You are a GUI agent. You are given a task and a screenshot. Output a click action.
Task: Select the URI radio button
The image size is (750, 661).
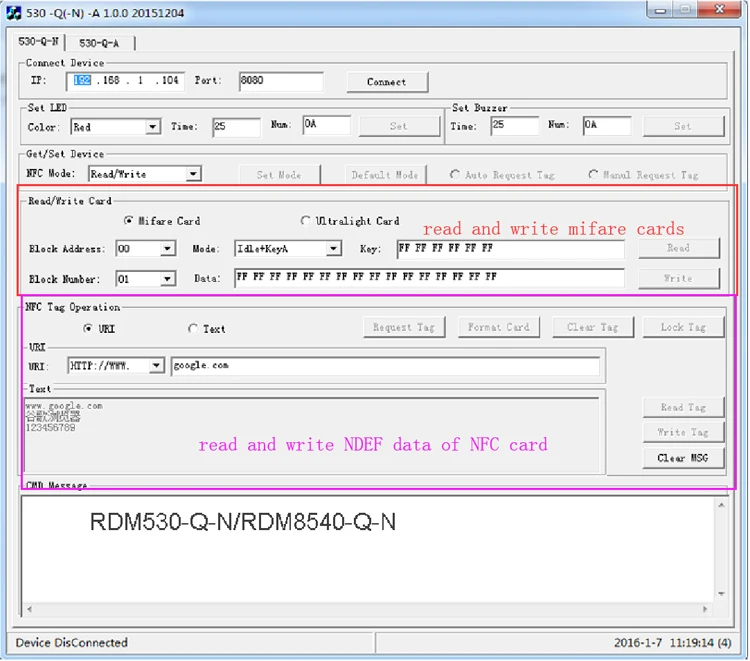tap(88, 329)
